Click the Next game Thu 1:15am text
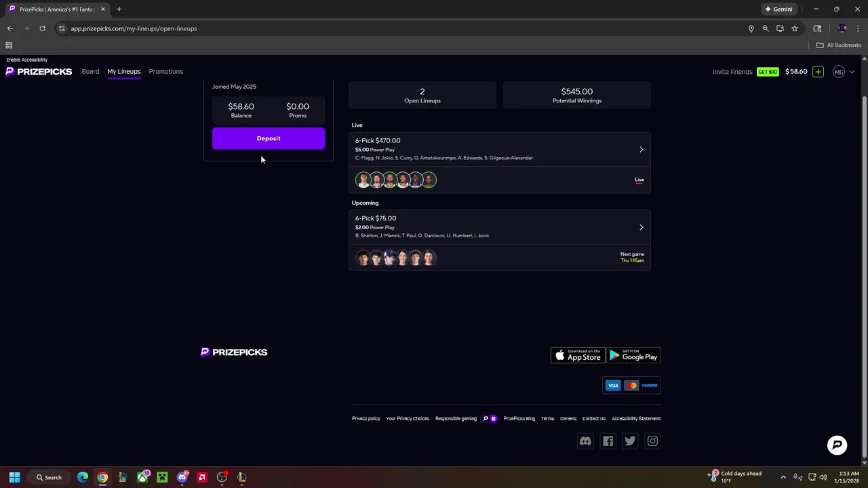Viewport: 868px width, 488px height. tap(632, 257)
